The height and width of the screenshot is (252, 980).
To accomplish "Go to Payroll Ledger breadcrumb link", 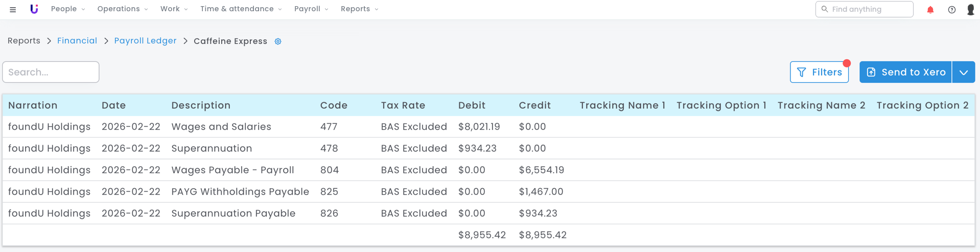I will (x=145, y=41).
